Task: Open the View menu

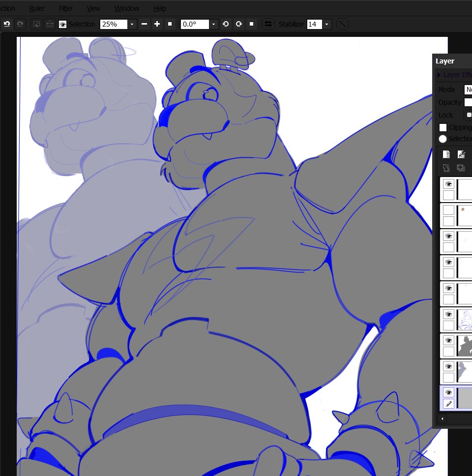Action: [93, 8]
